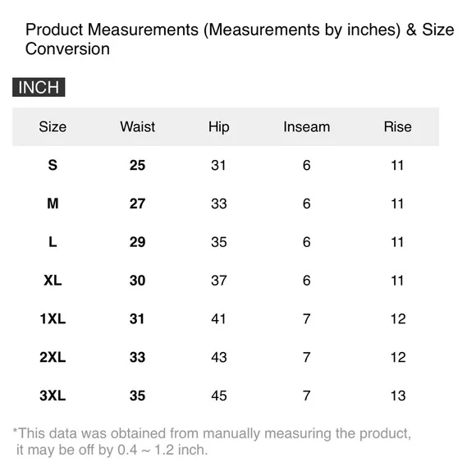Screen dimensions: 476x476
Task: Select the XL size row label
Action: click(53, 280)
